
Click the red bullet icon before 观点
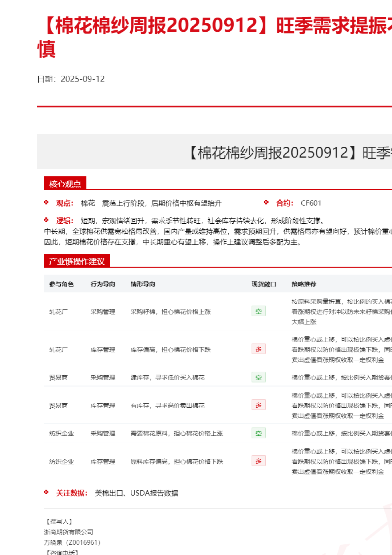tap(46, 203)
